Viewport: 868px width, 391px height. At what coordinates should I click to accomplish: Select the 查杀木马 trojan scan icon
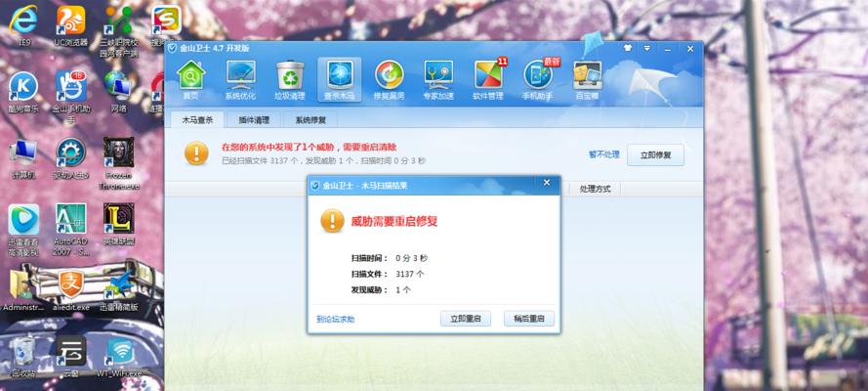pyautogui.click(x=340, y=80)
